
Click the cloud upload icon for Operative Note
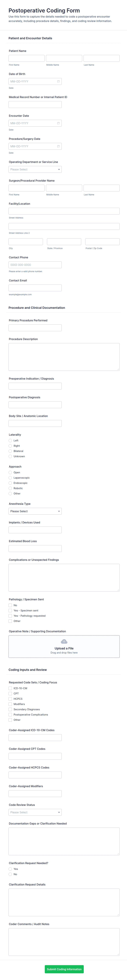coord(64,642)
